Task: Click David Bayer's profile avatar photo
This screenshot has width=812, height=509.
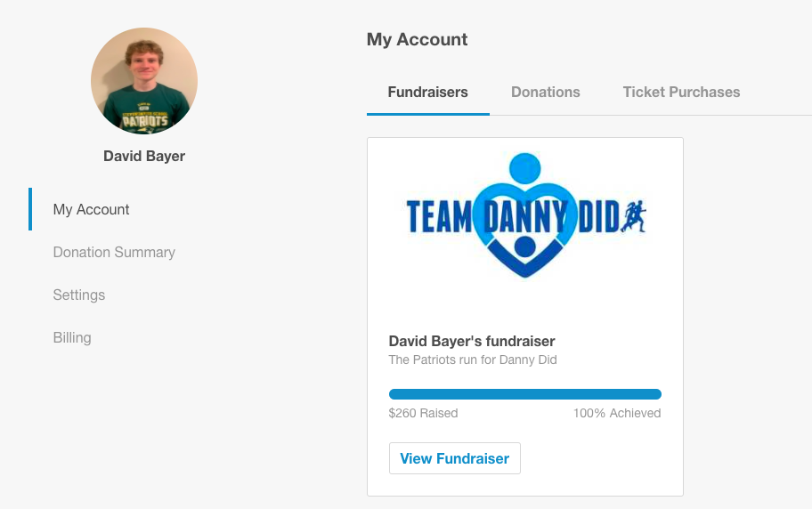Action: 144,81
